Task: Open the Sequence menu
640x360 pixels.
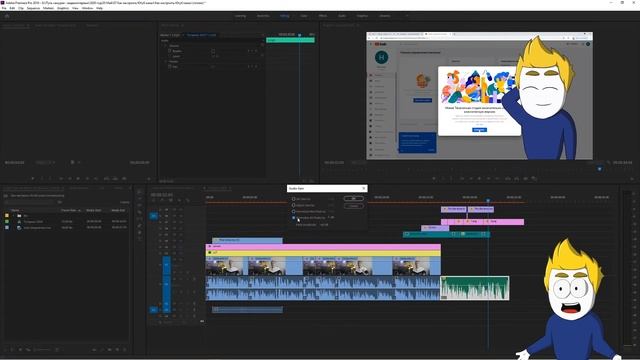Action: pos(33,8)
